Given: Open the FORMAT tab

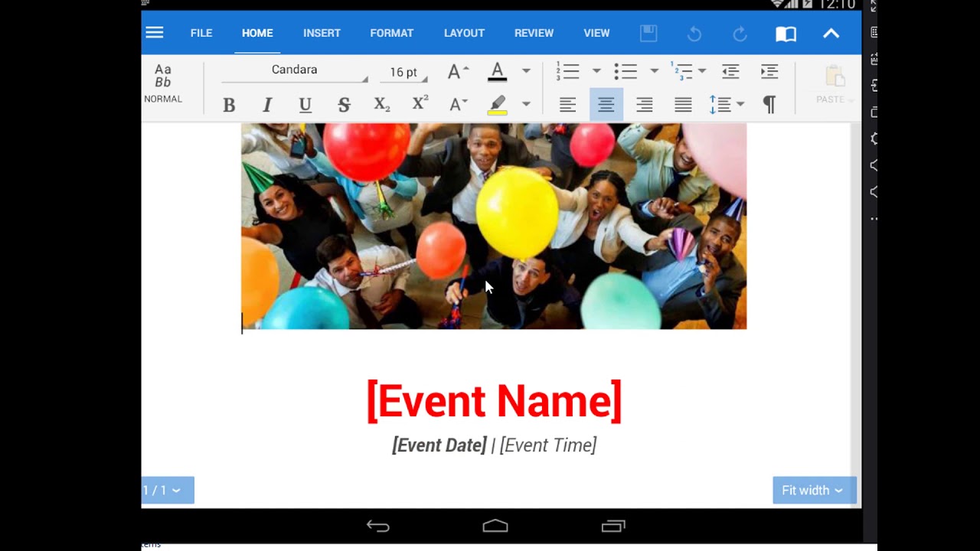Looking at the screenshot, I should pyautogui.click(x=391, y=33).
